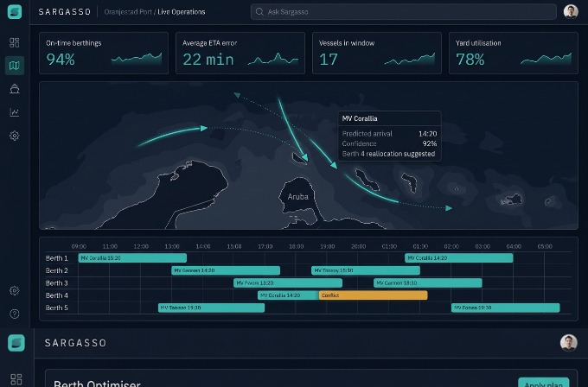This screenshot has height=387, width=588.
Task: Select the Berth 1 row label
Action: 56,258
